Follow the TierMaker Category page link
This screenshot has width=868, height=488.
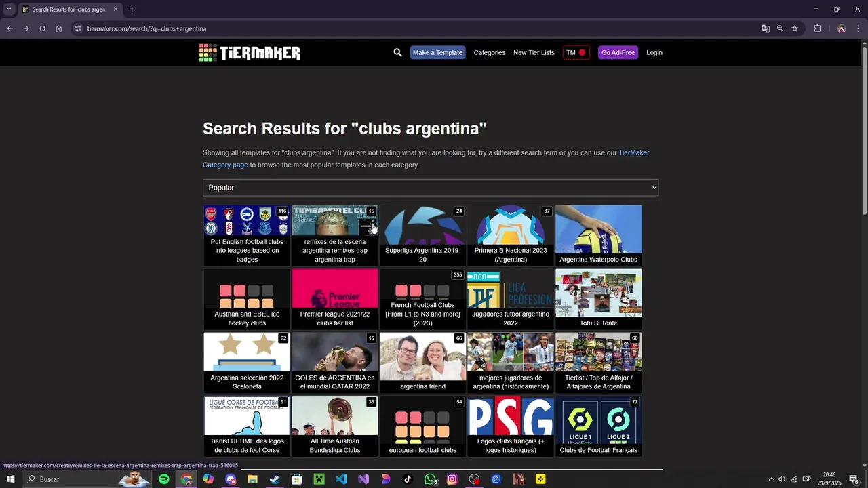pyautogui.click(x=426, y=159)
